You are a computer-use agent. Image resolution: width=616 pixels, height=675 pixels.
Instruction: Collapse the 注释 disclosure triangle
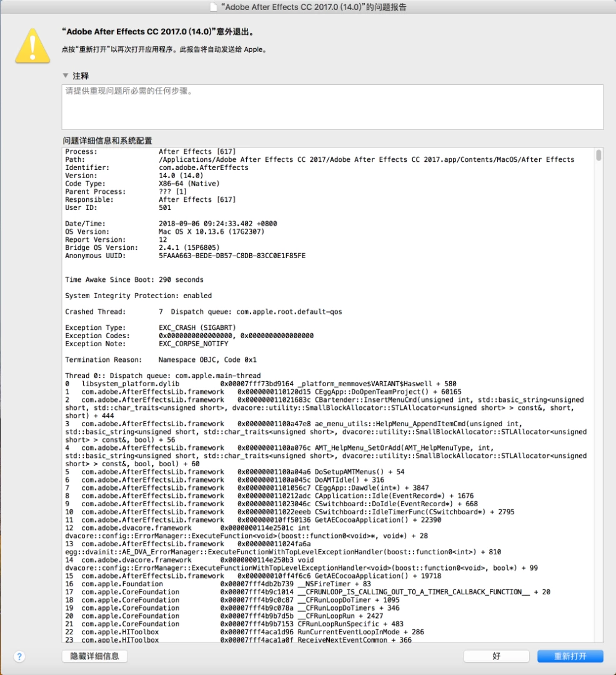(66, 76)
